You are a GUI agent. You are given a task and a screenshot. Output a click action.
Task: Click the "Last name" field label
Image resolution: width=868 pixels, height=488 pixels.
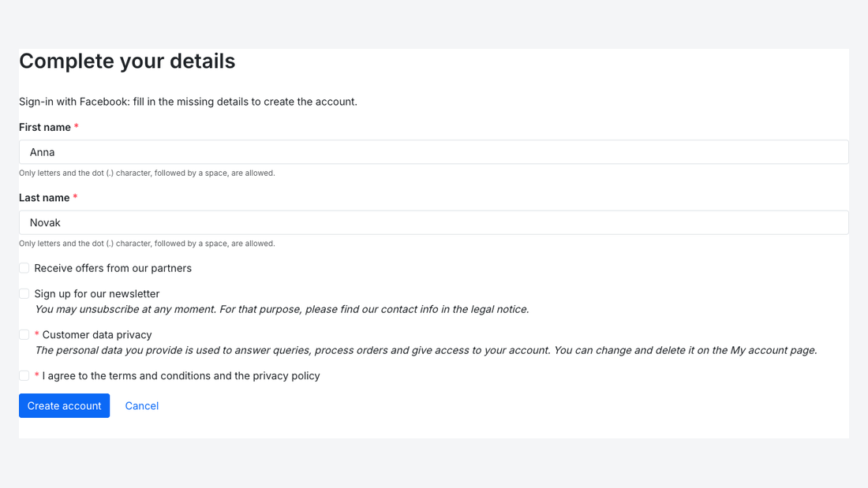pyautogui.click(x=44, y=198)
